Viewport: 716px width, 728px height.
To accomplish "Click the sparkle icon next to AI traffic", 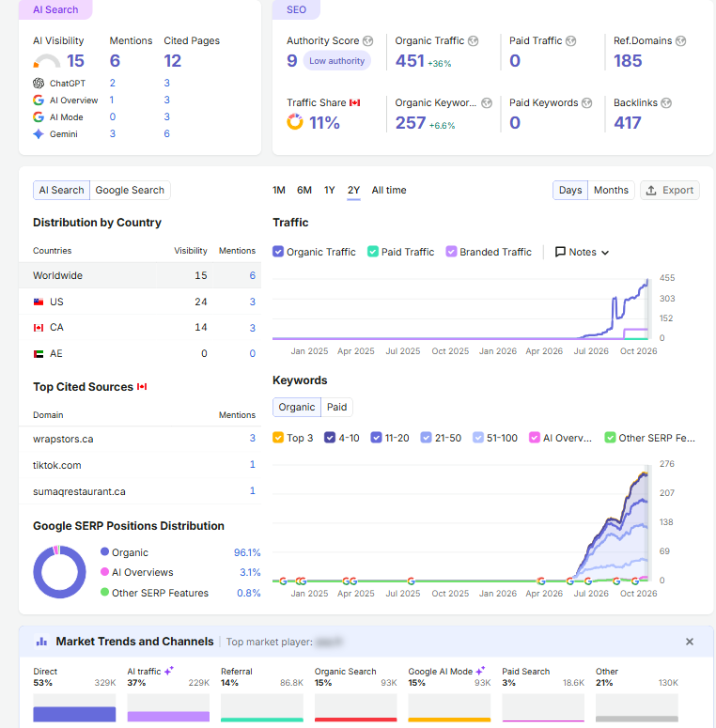I will (169, 671).
